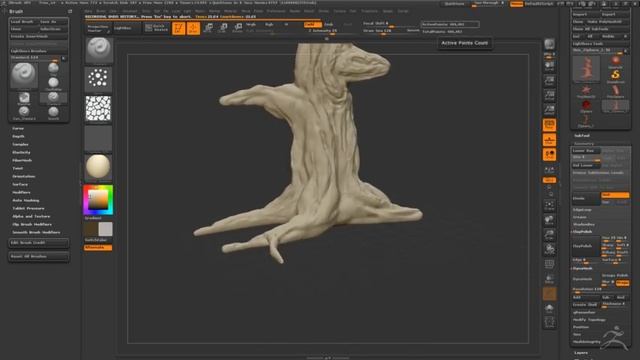
Task: Collapse the DynaMesh subsection
Action: tap(582, 269)
